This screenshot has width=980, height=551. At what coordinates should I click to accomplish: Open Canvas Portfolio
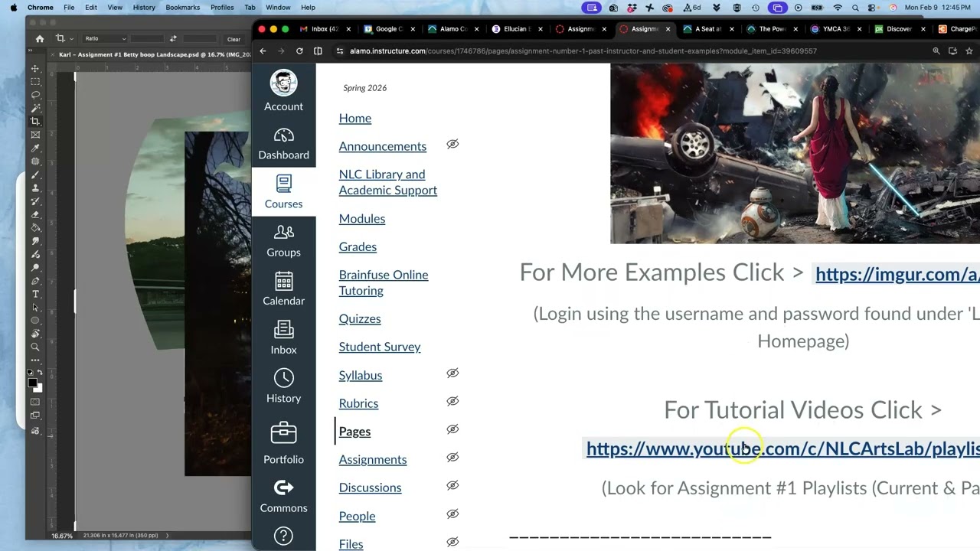pyautogui.click(x=283, y=442)
